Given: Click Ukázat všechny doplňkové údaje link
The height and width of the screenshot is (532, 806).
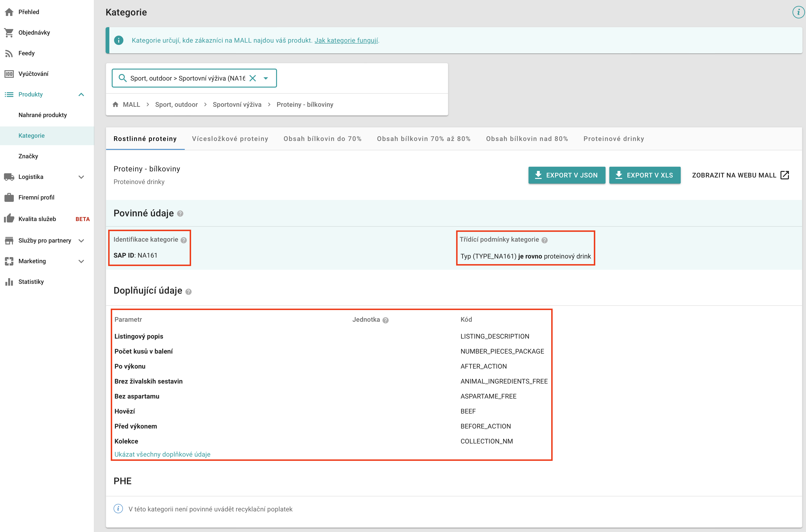Looking at the screenshot, I should point(162,454).
